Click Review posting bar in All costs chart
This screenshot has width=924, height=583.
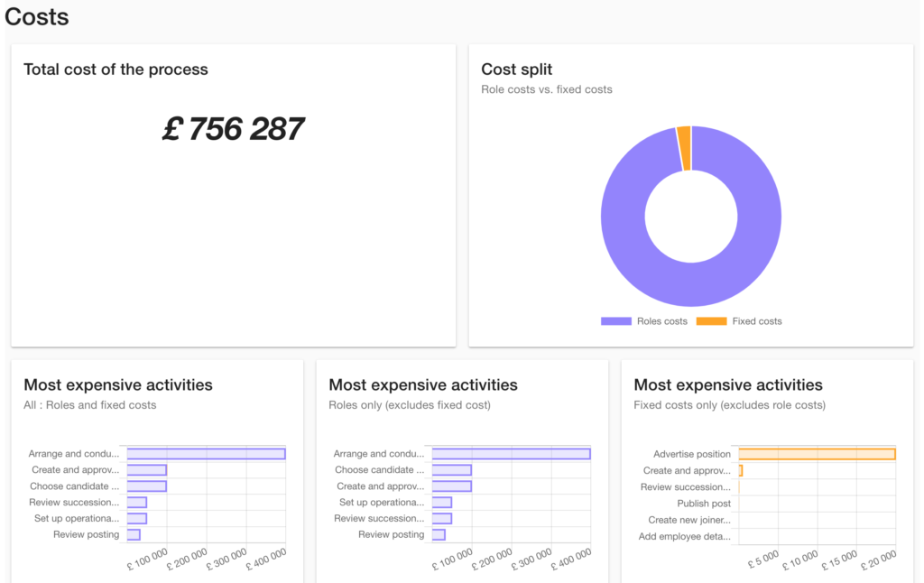[134, 534]
